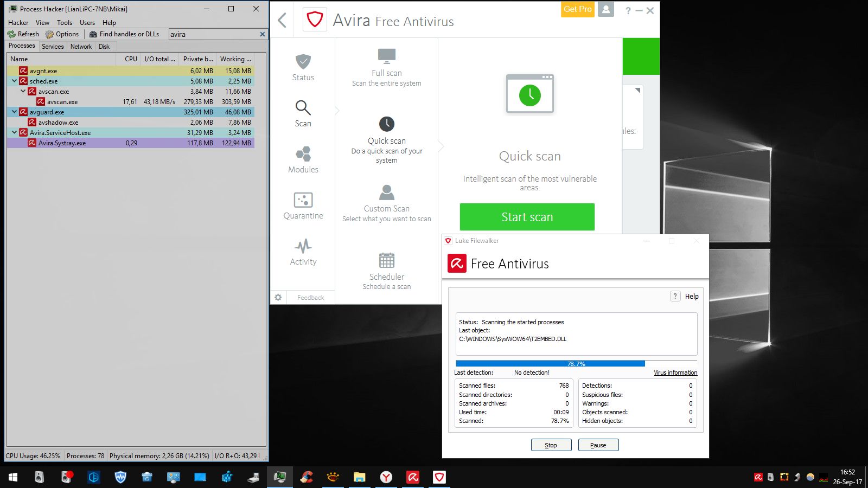Image resolution: width=868 pixels, height=488 pixels.
Task: Switch to the Disk tab
Action: (x=104, y=47)
